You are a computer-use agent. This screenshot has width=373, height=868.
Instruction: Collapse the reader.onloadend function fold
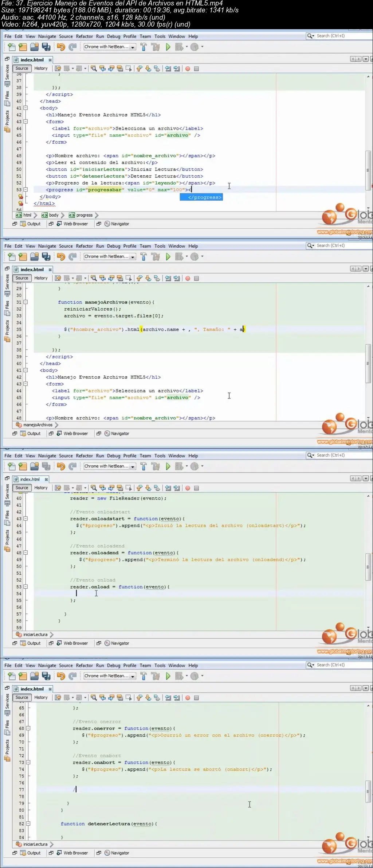(x=26, y=553)
